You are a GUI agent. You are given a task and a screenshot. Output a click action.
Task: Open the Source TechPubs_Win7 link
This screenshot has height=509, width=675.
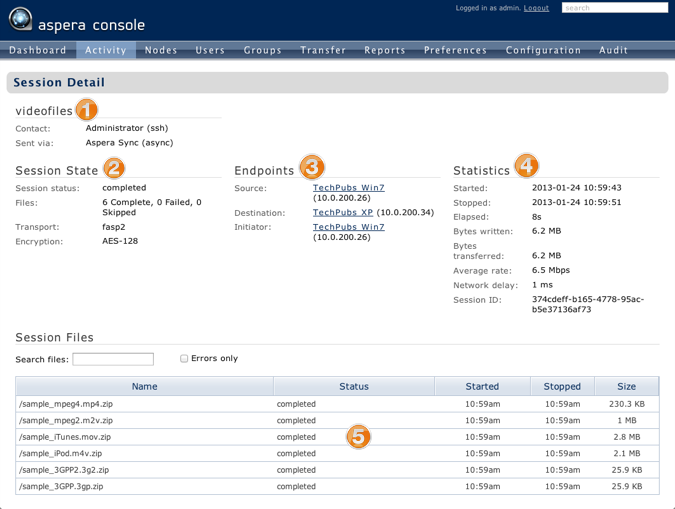pyautogui.click(x=349, y=188)
